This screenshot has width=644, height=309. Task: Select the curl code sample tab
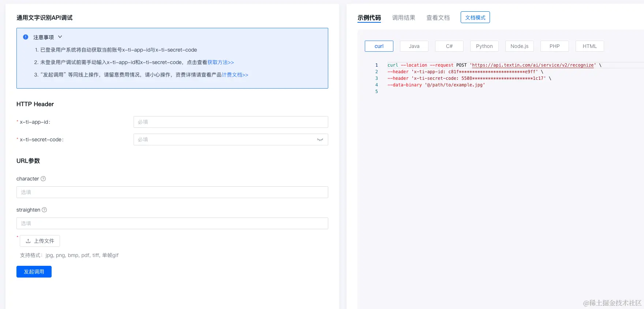click(379, 46)
